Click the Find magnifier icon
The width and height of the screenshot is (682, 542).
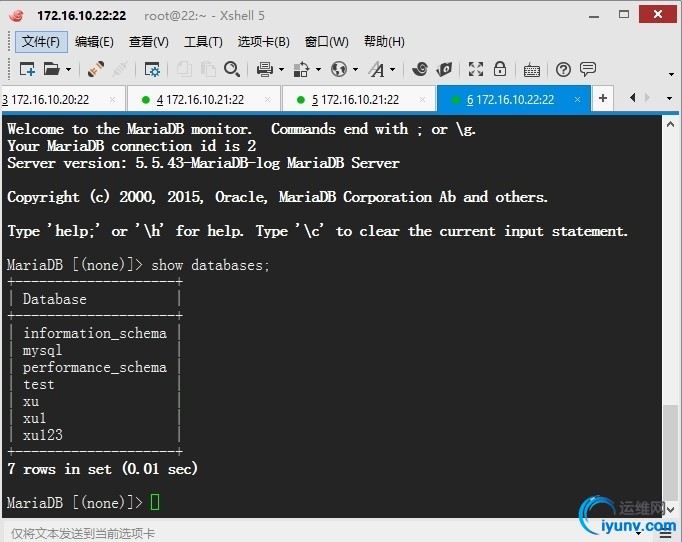(x=232, y=69)
